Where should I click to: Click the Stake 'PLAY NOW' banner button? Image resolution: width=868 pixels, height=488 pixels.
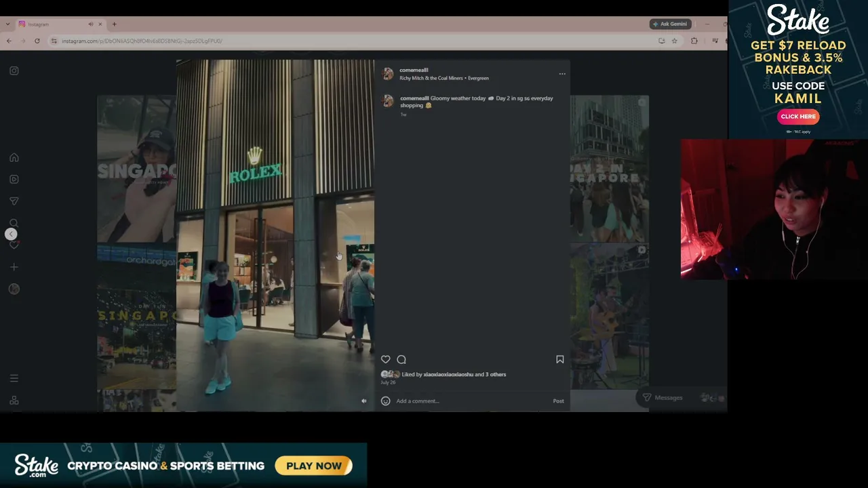coord(314,466)
